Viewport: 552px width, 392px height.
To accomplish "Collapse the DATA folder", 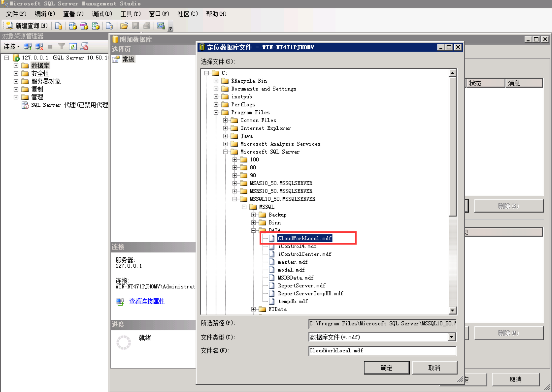I will (x=253, y=230).
